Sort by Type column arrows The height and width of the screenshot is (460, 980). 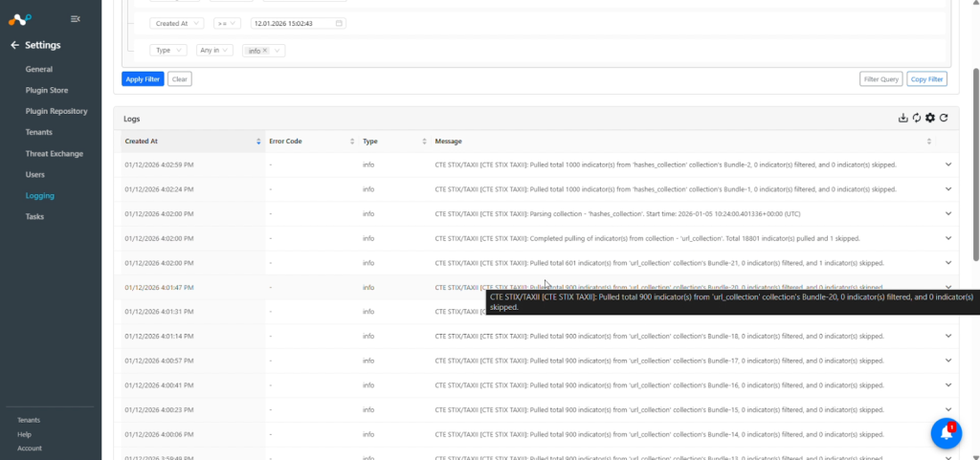pos(424,142)
